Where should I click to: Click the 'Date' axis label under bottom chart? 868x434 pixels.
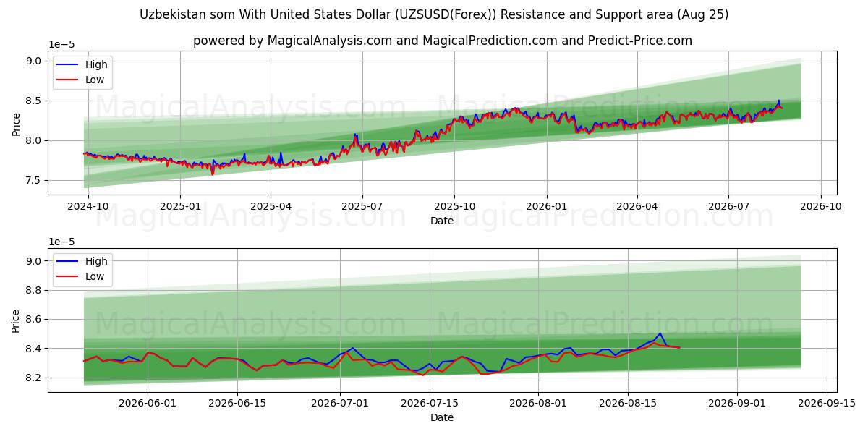[442, 417]
